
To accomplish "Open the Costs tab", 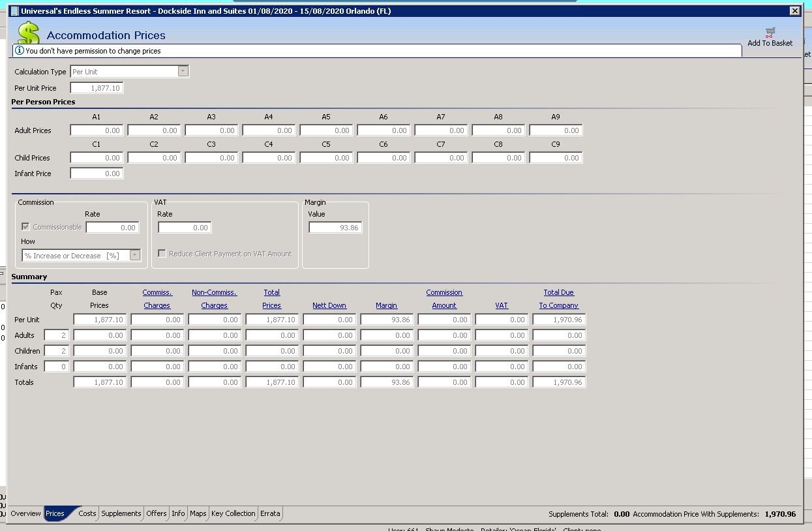I will (x=87, y=513).
